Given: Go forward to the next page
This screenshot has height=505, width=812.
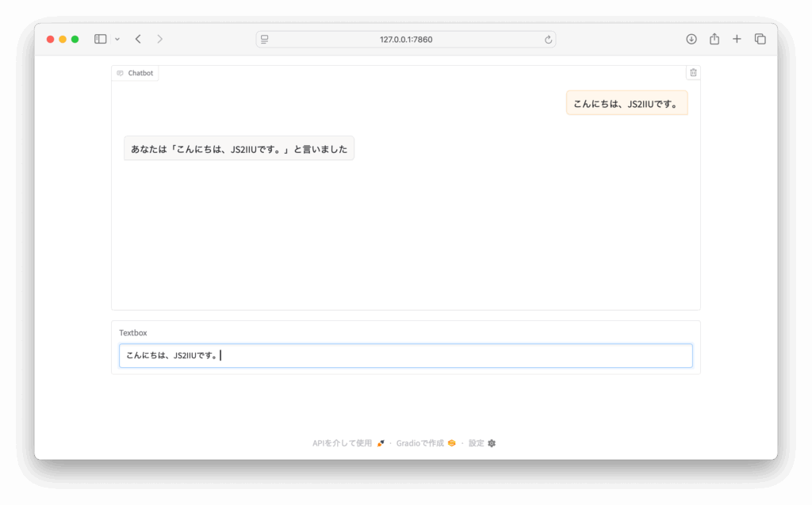Looking at the screenshot, I should [160, 39].
